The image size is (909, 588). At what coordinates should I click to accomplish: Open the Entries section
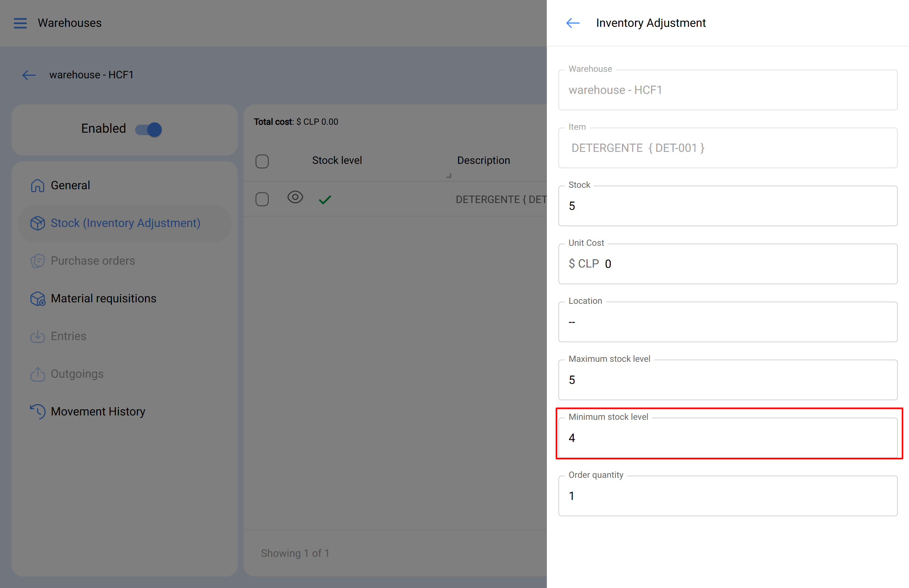click(69, 336)
